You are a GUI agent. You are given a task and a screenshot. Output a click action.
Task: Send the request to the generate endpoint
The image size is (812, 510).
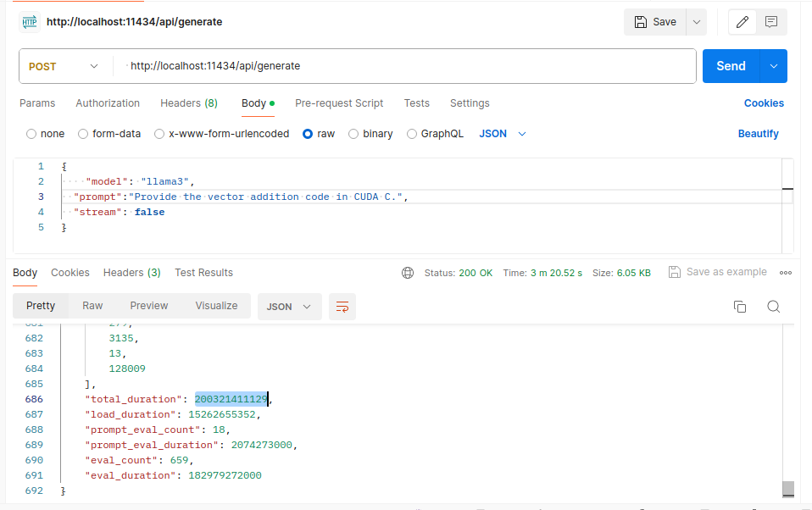click(x=731, y=65)
